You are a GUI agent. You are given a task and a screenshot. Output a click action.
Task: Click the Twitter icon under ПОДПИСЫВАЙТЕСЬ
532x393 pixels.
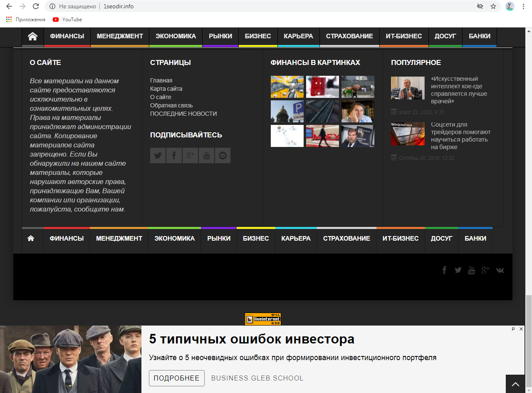point(158,156)
